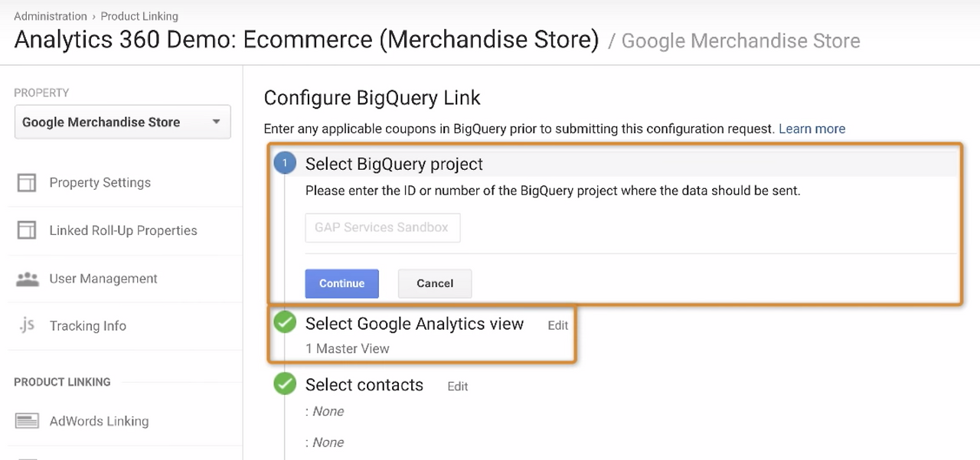Expand the Select BigQuery project step header
The width and height of the screenshot is (980, 460).
tap(394, 164)
